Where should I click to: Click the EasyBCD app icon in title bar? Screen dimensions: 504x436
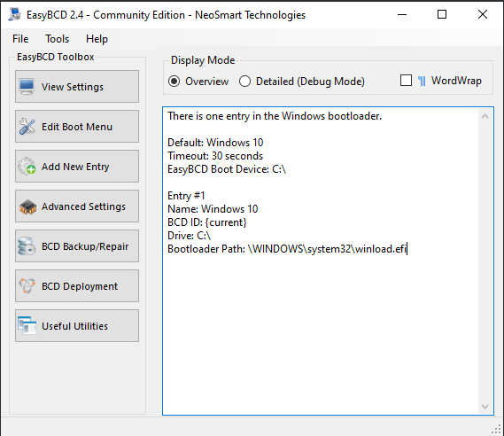point(15,14)
